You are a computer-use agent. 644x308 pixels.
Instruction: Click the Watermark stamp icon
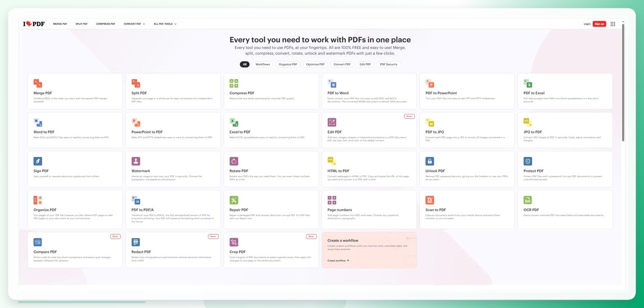click(x=136, y=161)
